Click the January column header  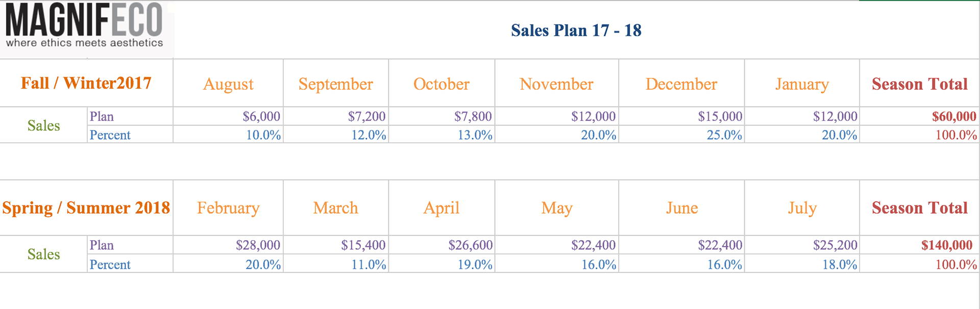[x=802, y=84]
